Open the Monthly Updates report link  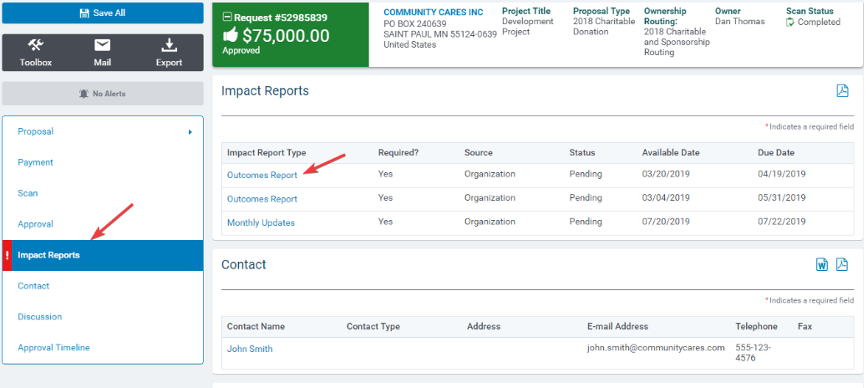pos(261,222)
